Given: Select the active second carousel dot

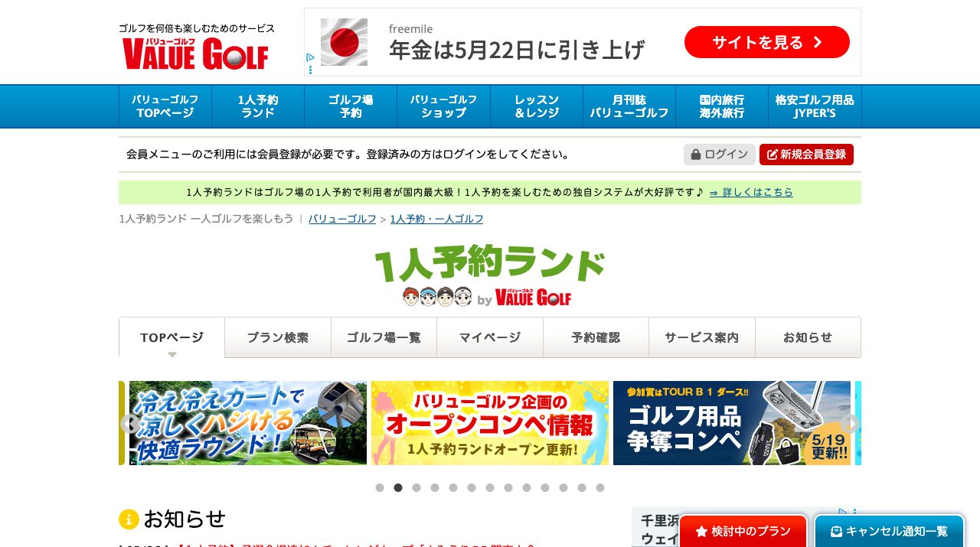Looking at the screenshot, I should pos(398,487).
